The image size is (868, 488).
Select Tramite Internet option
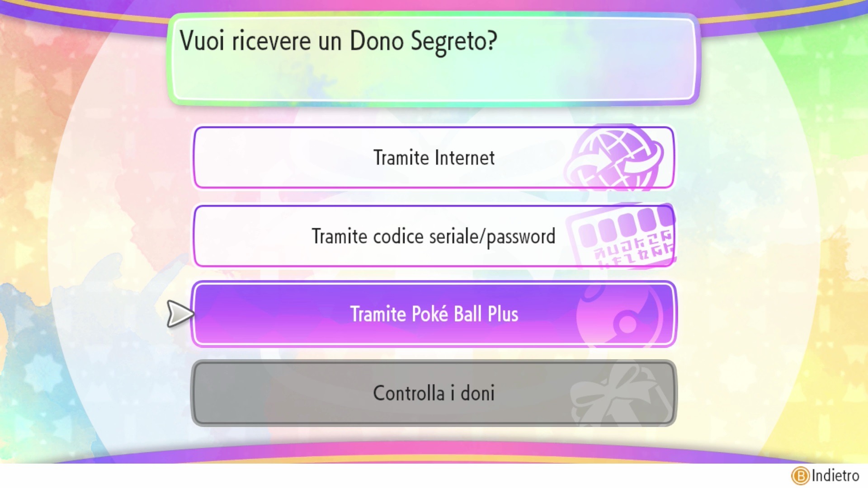coord(434,157)
